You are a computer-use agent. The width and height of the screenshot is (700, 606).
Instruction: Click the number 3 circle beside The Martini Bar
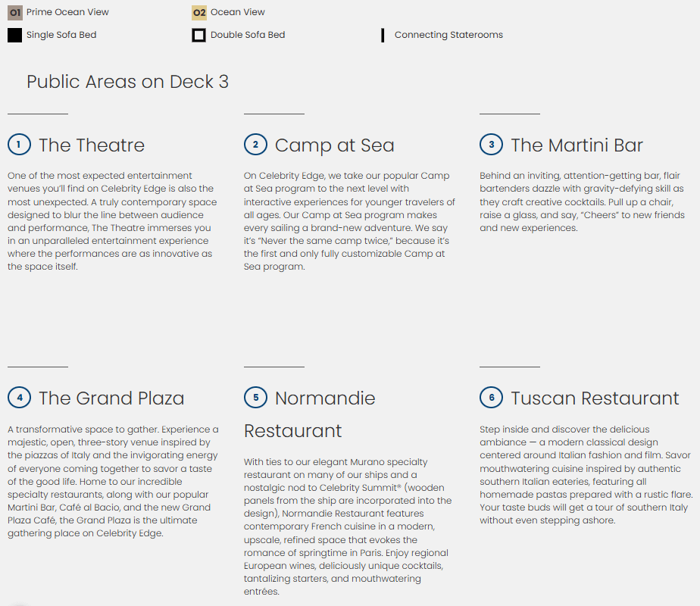point(491,145)
